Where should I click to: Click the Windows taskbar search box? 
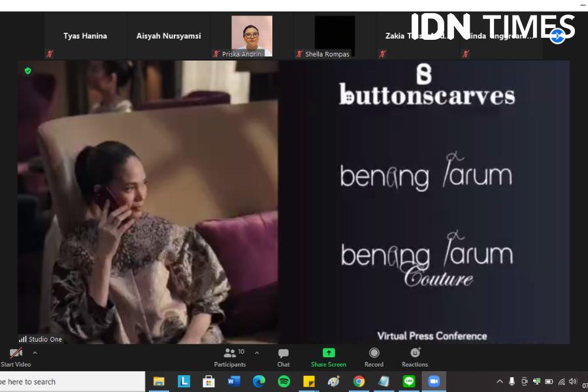tap(73, 382)
